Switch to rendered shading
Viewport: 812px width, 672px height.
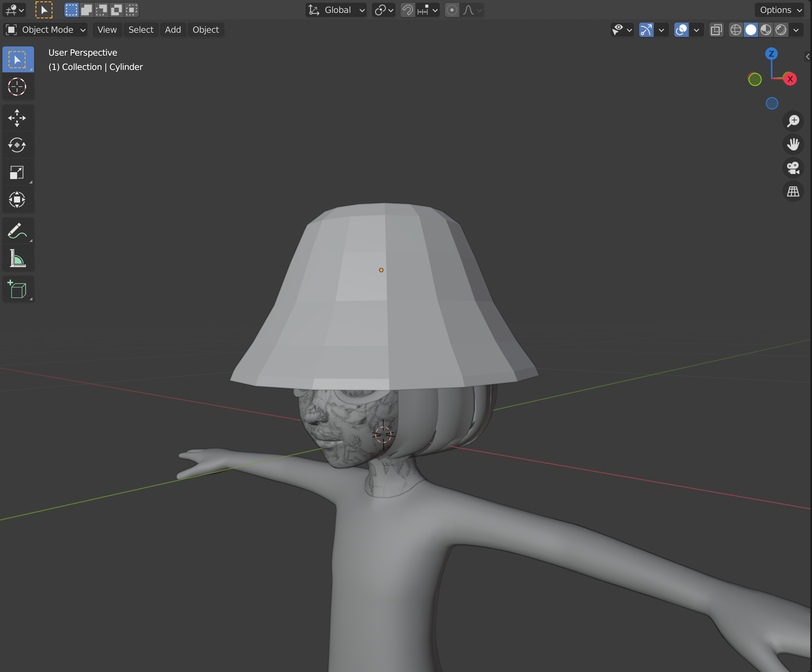[x=781, y=30]
